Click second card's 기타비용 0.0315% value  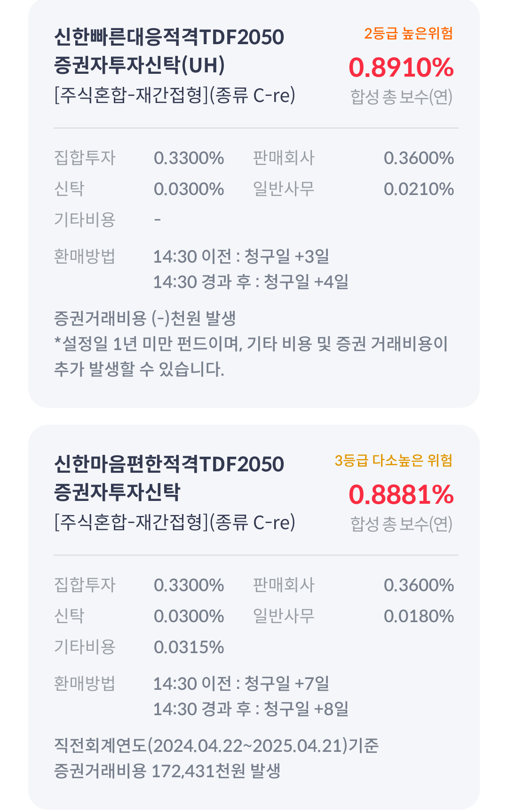[189, 647]
